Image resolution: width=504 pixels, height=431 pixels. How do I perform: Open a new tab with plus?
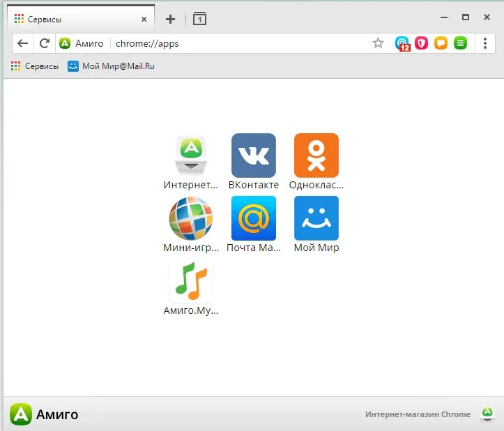coord(170,20)
